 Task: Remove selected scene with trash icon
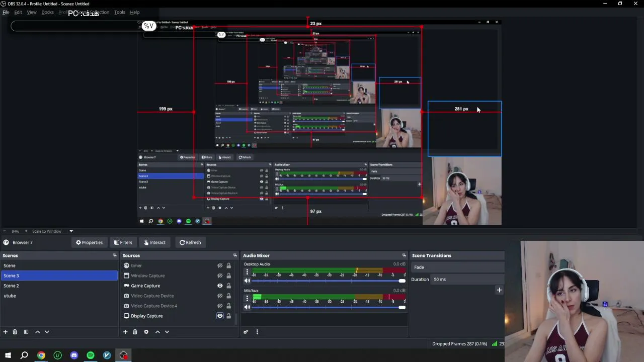tap(15, 332)
